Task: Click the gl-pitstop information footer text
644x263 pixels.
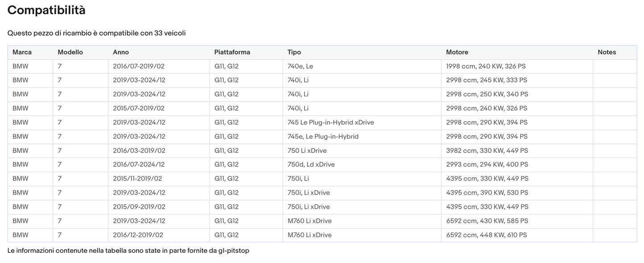Action: 128,251
